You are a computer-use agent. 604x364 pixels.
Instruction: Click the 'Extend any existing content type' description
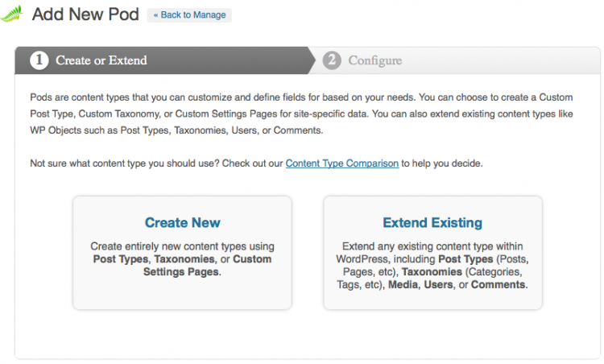click(x=432, y=266)
